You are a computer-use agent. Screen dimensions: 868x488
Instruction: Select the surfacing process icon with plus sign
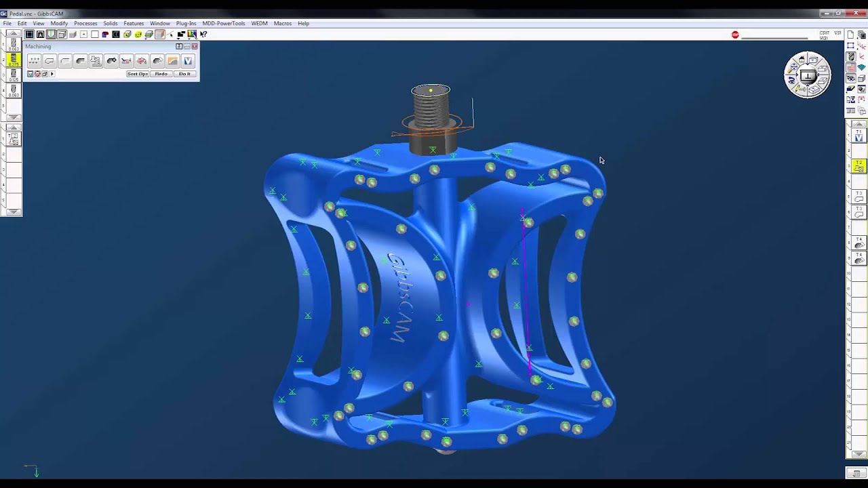[x=111, y=60]
